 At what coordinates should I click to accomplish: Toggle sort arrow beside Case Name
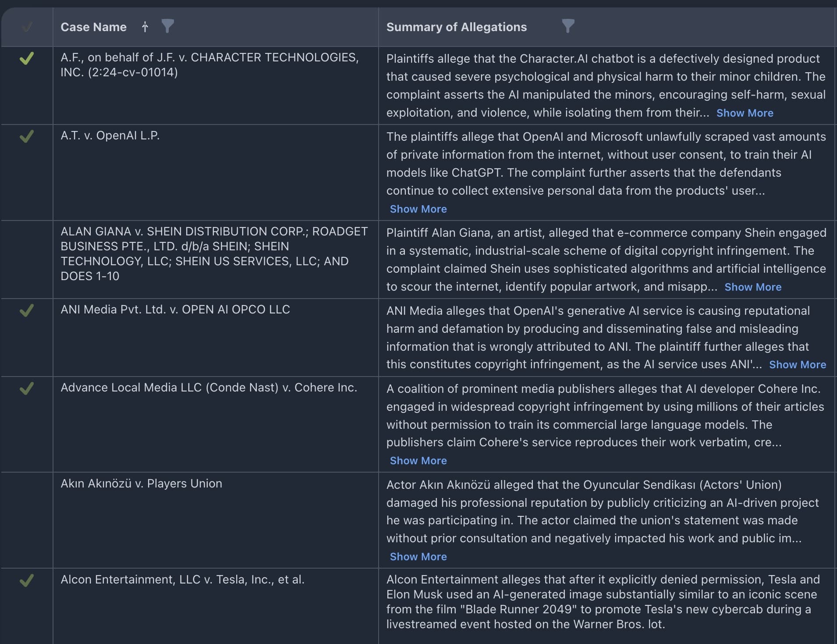point(145,27)
